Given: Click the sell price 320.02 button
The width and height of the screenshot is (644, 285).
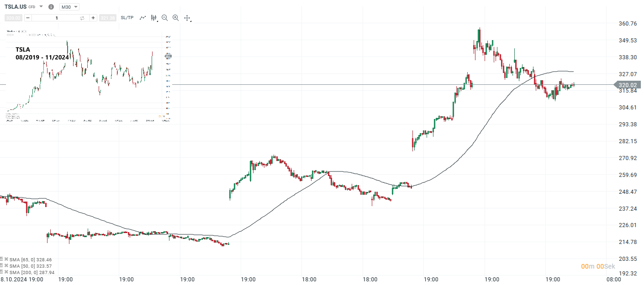Looking at the screenshot, I should point(13,18).
